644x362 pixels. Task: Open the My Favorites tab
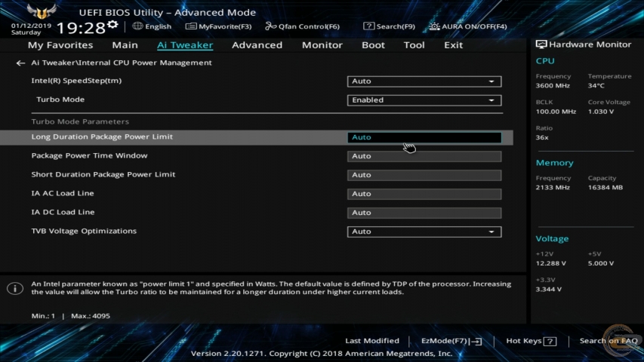[x=60, y=45]
